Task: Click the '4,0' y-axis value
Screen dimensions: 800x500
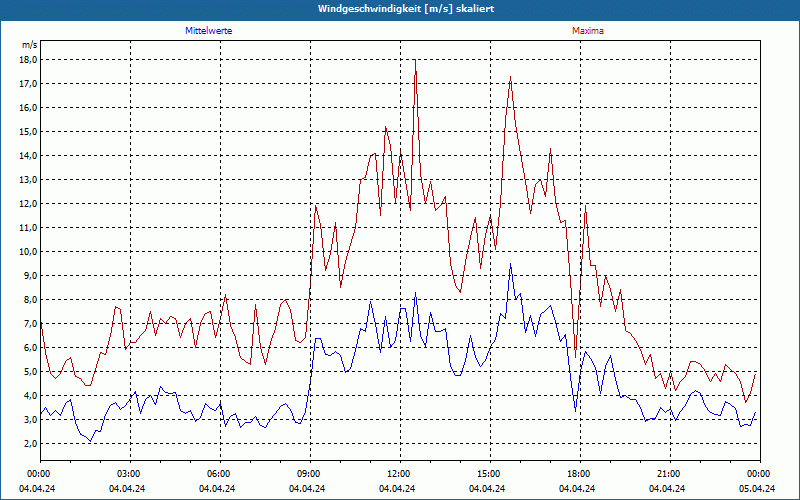Action: 31,395
